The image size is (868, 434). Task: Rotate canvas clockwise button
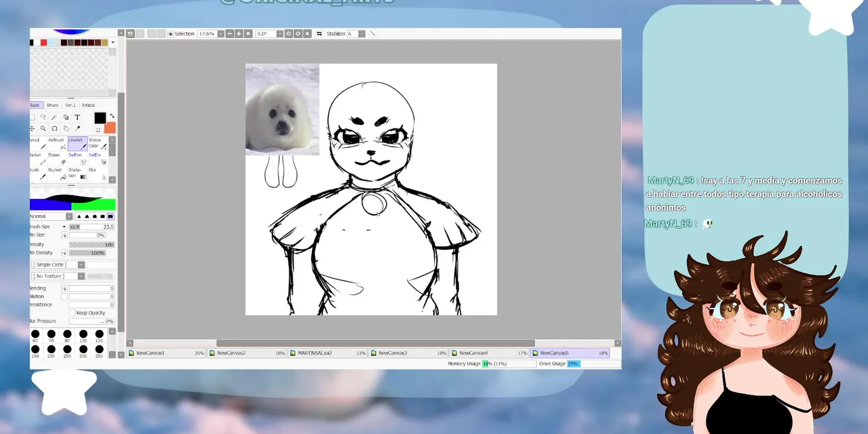point(298,34)
